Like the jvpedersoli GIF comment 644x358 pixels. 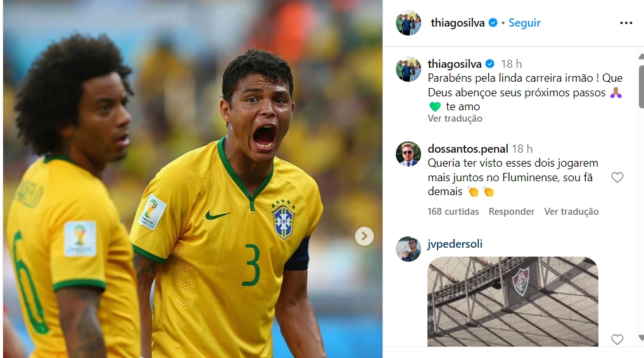(617, 340)
